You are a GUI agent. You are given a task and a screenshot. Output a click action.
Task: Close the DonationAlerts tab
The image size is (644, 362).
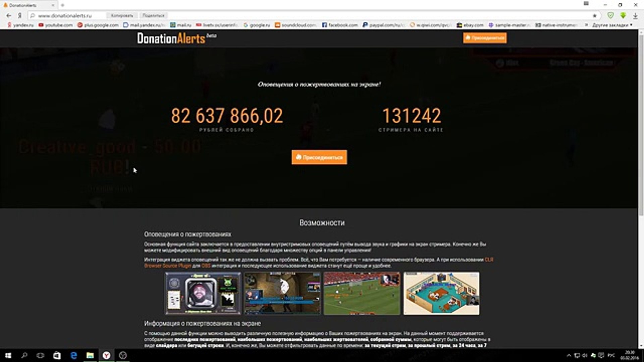point(53,5)
